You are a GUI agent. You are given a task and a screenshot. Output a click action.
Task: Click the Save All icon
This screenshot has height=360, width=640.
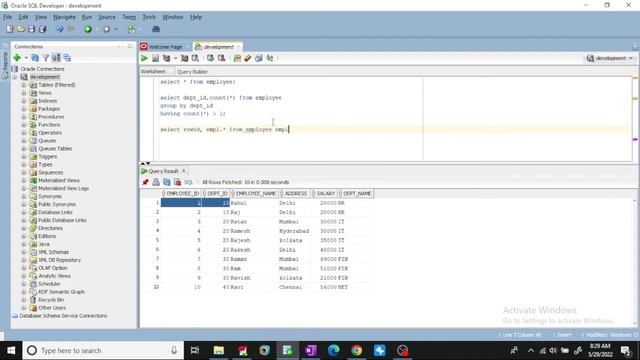[x=42, y=29]
